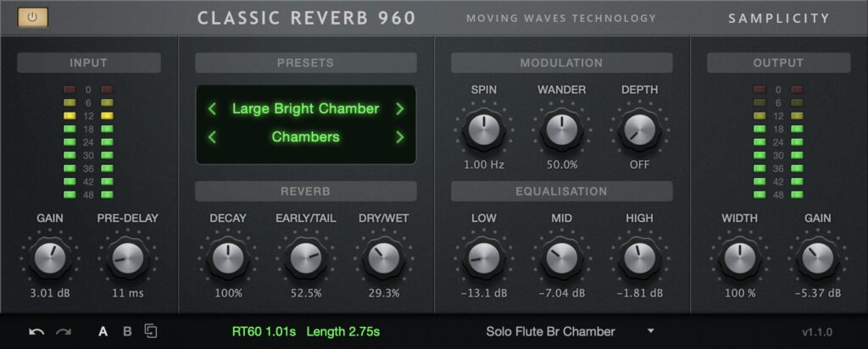
Task: Click the OUTPUT section header
Action: (778, 63)
